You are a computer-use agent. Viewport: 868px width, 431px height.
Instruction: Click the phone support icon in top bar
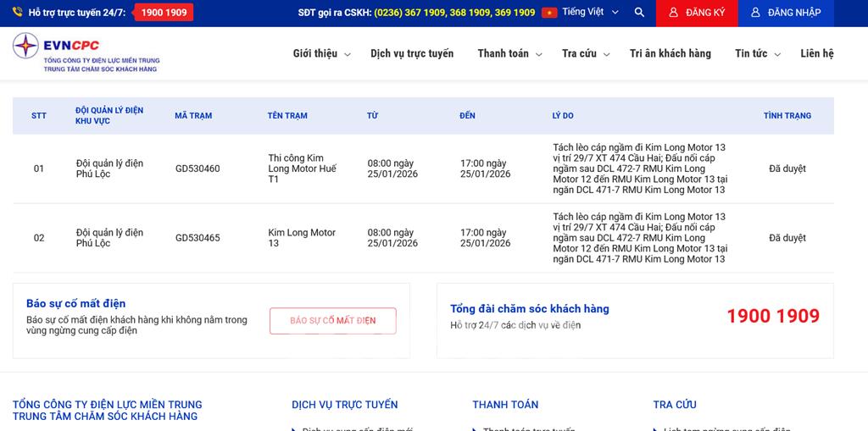17,13
